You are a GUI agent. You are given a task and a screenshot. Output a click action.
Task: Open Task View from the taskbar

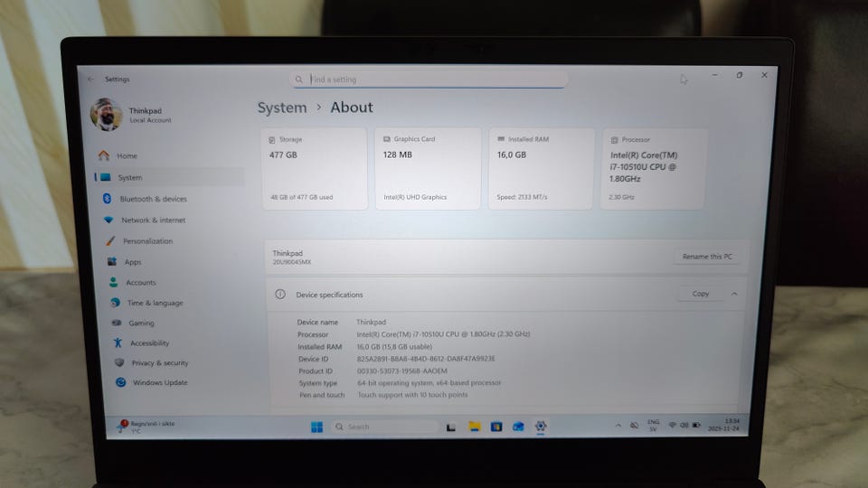[451, 427]
